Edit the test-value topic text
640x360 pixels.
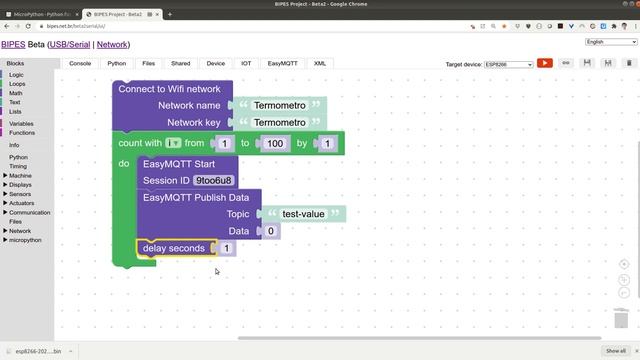pyautogui.click(x=303, y=214)
